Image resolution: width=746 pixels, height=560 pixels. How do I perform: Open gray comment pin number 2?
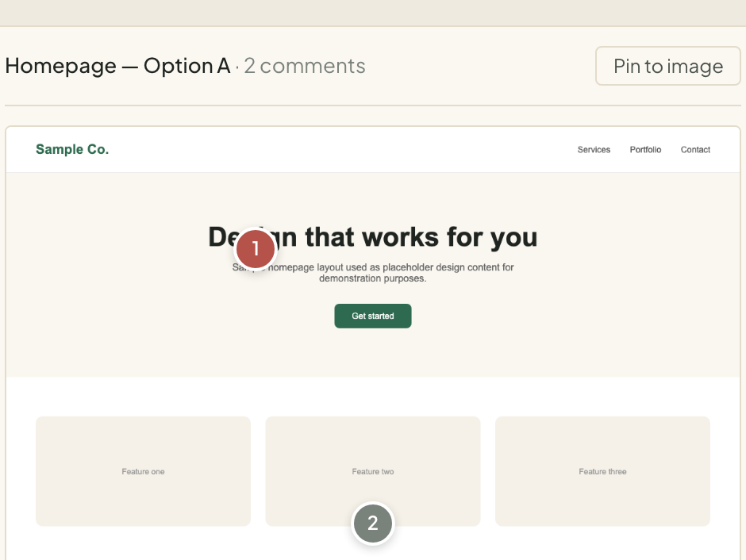373,524
